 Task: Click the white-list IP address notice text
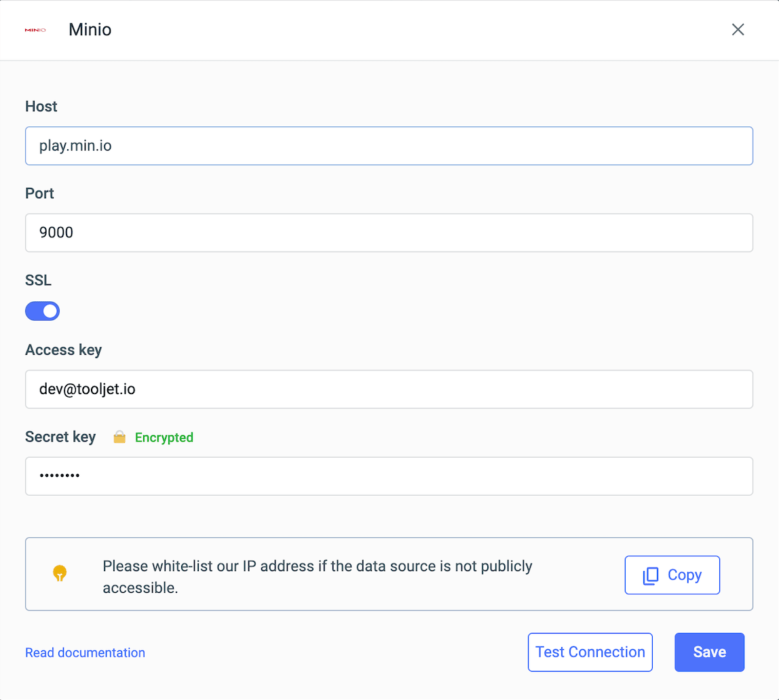point(318,577)
